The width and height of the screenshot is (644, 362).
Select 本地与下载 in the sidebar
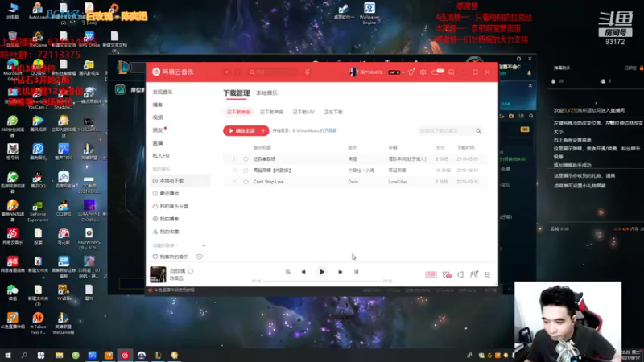point(180,180)
